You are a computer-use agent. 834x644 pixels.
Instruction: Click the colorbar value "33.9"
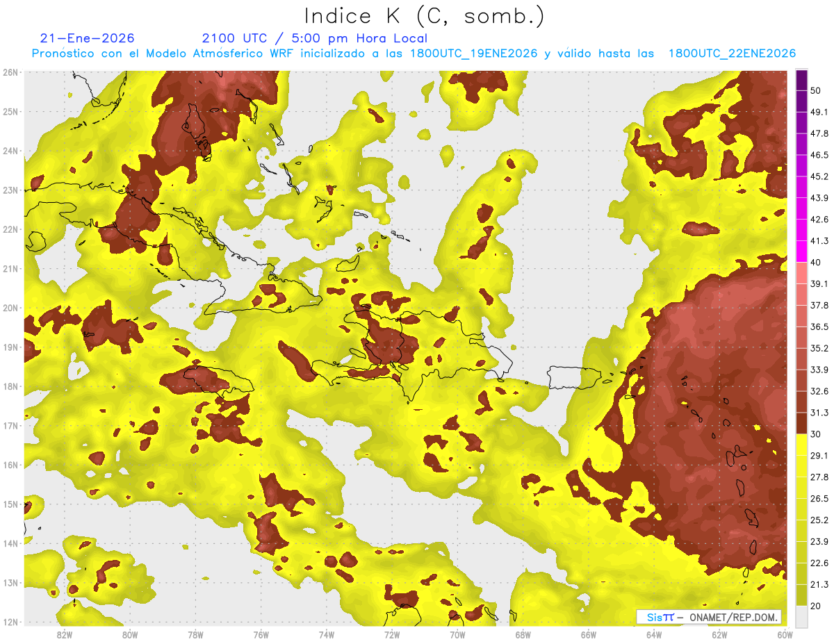819,370
